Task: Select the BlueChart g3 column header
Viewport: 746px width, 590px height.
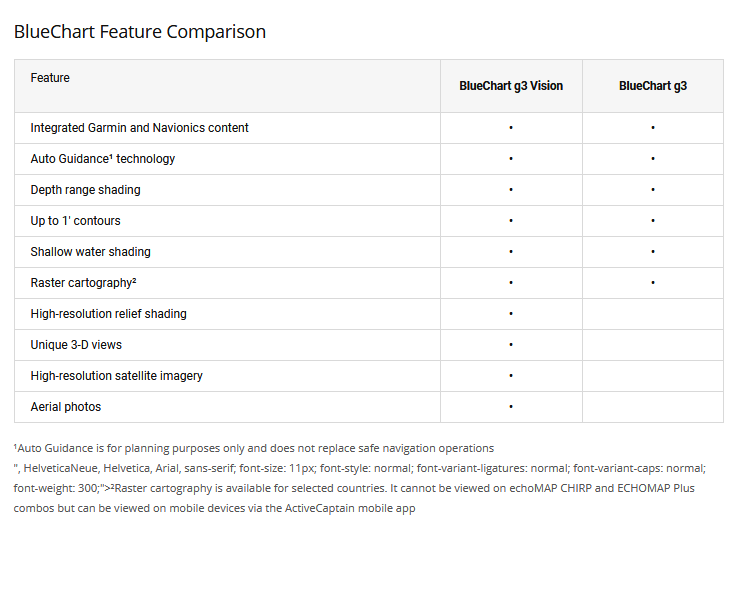Action: tap(653, 86)
